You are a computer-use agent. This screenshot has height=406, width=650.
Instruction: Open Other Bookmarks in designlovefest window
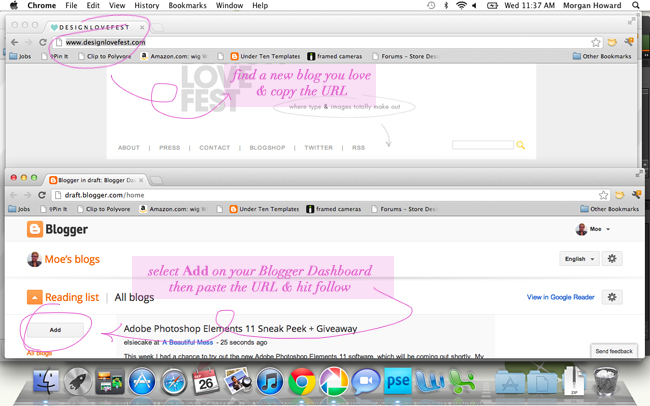click(x=602, y=56)
